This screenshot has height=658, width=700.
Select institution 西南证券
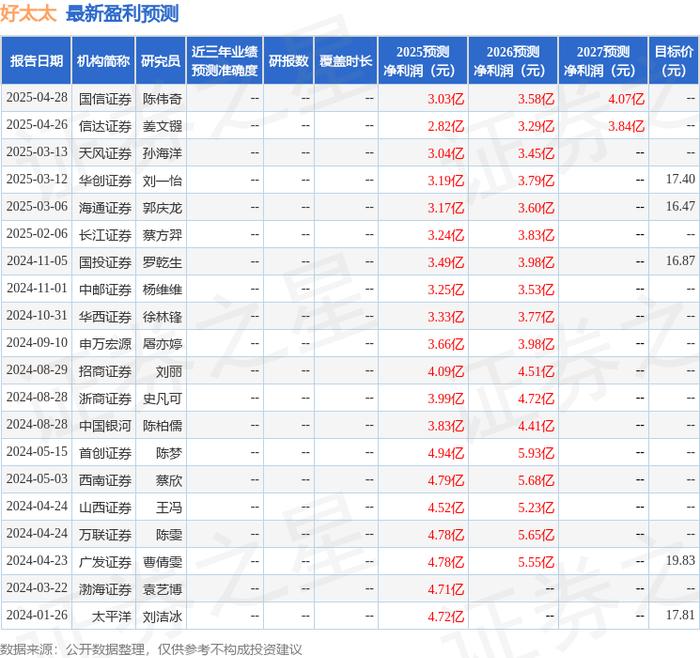[105, 480]
